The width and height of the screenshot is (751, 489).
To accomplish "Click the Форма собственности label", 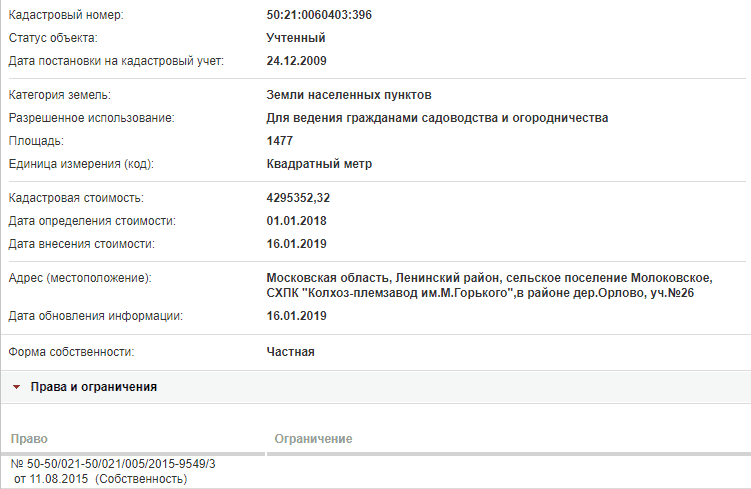I will (71, 352).
